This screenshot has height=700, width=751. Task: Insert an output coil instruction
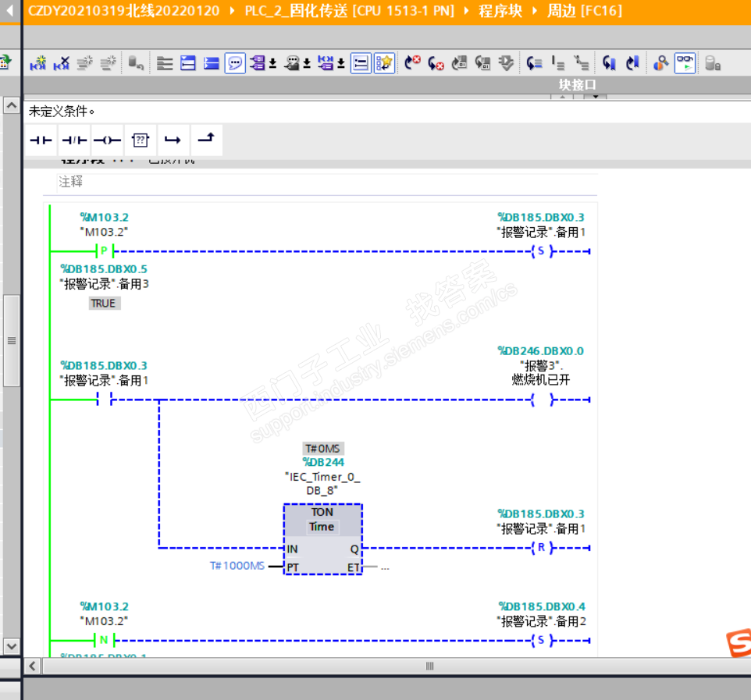pos(107,140)
